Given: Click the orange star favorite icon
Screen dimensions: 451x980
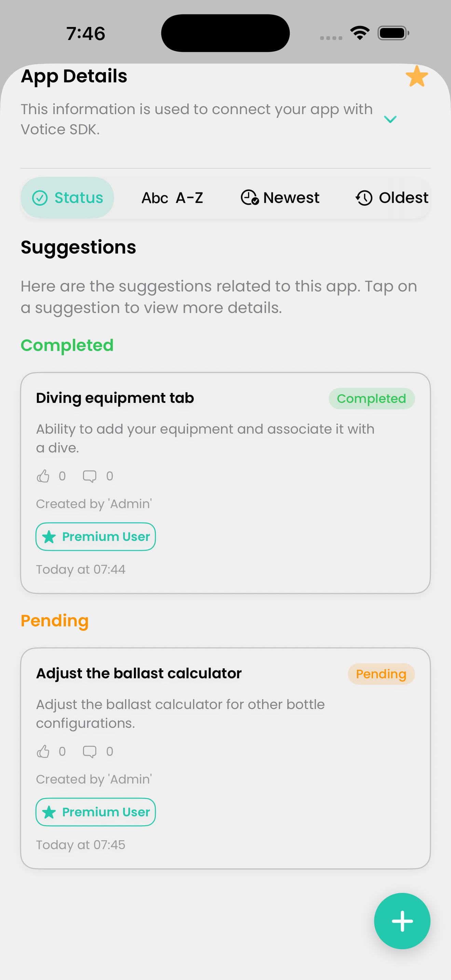Looking at the screenshot, I should pos(417,77).
